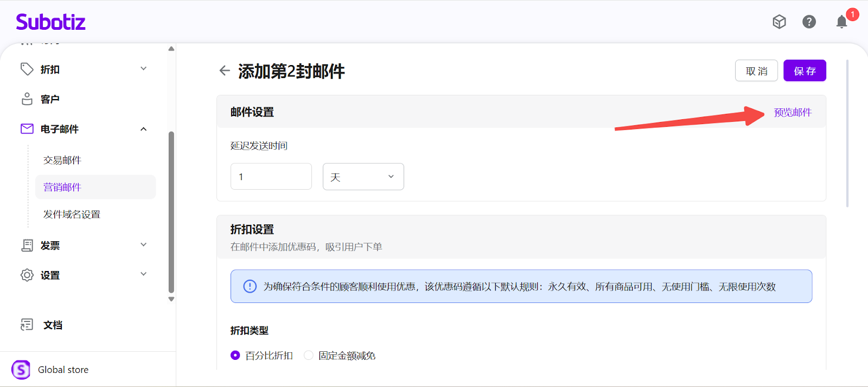Click the sidebar vertical scrollbar
The width and height of the screenshot is (868, 387).
click(x=171, y=211)
